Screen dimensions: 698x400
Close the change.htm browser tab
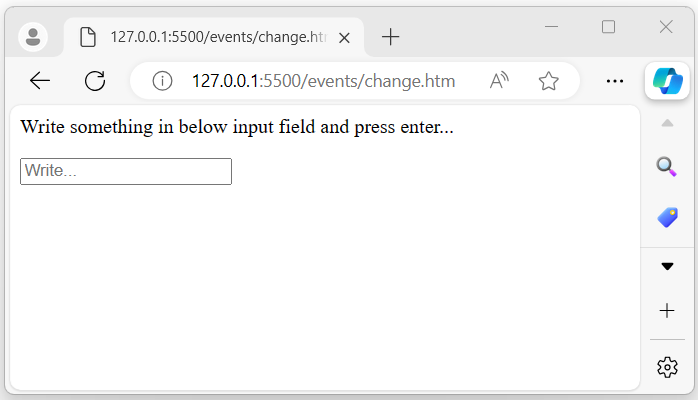(344, 38)
